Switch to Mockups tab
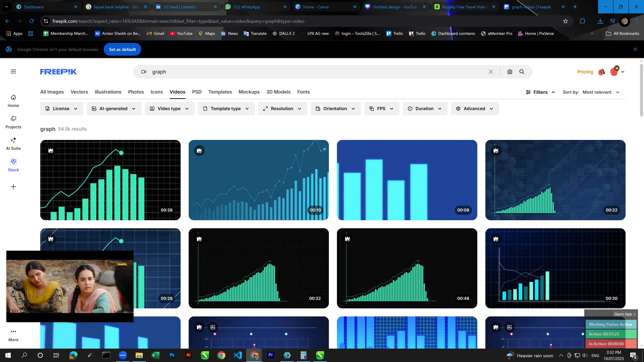644x362 pixels. tap(249, 92)
